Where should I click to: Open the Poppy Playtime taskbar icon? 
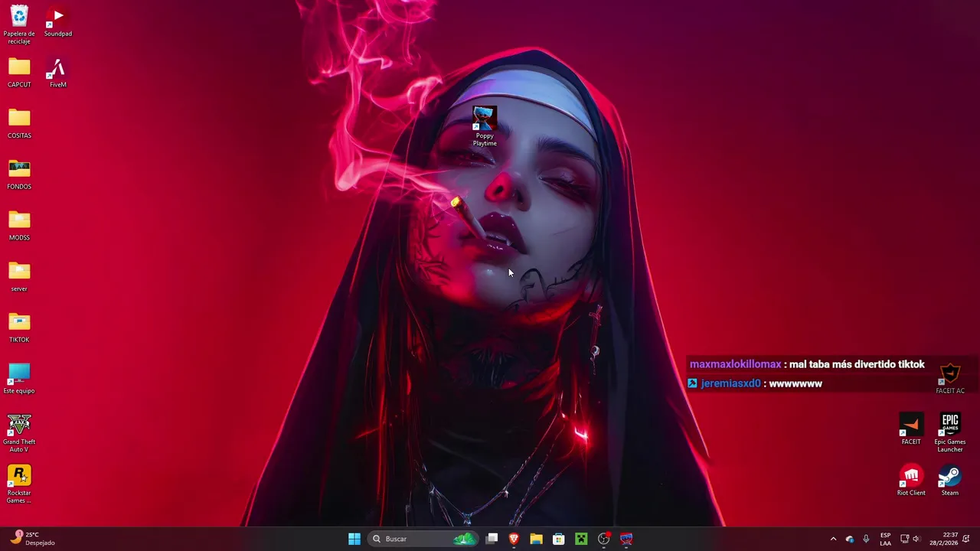[x=626, y=539]
